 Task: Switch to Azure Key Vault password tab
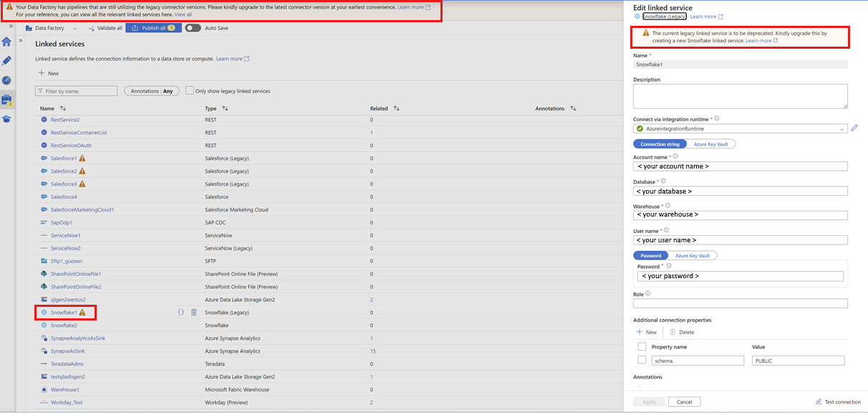pyautogui.click(x=693, y=256)
